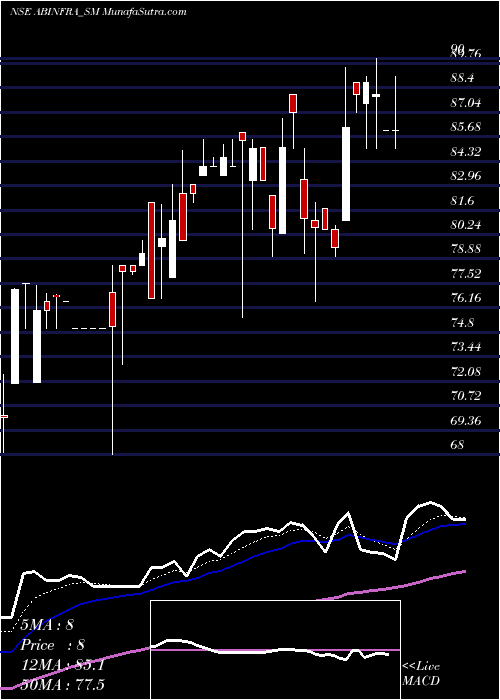This screenshot has height=700, width=500.
Task: Click the 68 price axis label
Action: [x=458, y=445]
